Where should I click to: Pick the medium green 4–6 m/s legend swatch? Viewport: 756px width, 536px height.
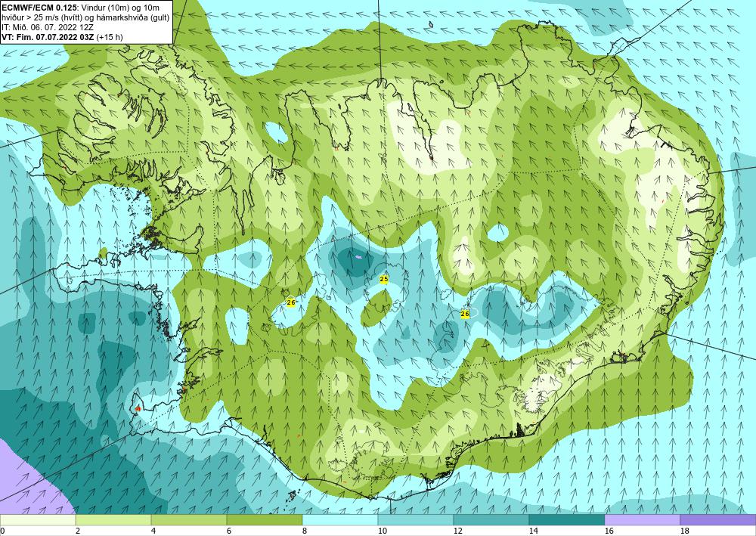point(188,520)
